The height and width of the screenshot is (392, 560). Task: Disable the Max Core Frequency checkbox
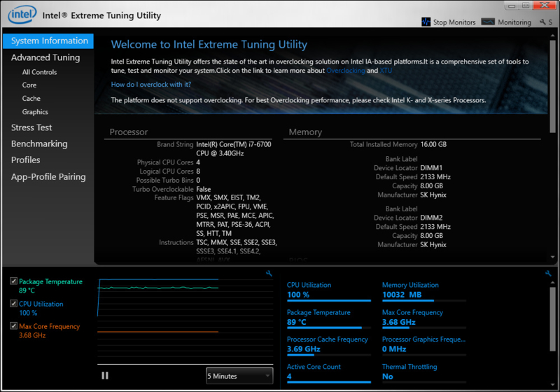pos(13,325)
